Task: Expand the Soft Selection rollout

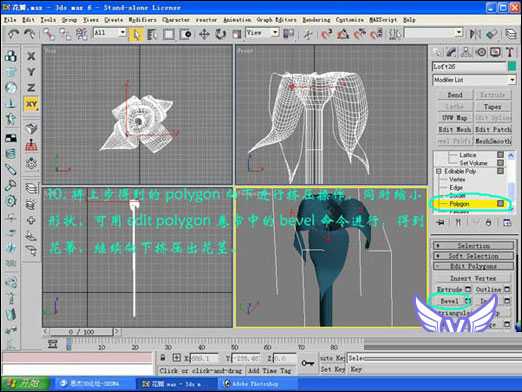Action: point(473,256)
